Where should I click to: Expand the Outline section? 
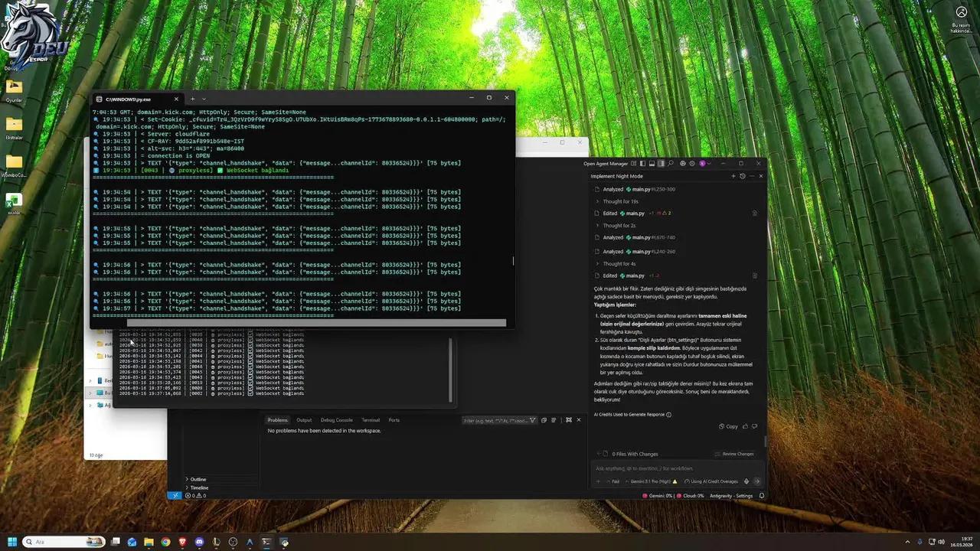[x=198, y=479]
